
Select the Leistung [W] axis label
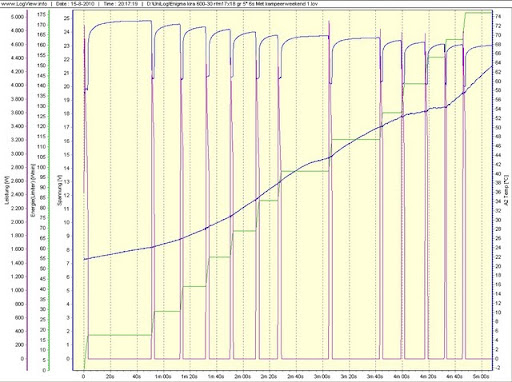pos(6,190)
